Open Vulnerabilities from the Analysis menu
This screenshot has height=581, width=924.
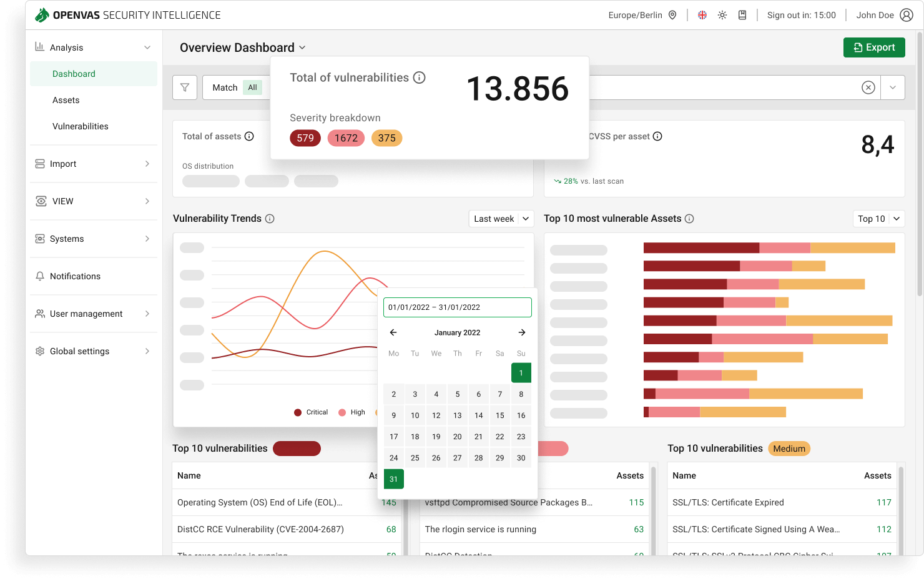pyautogui.click(x=81, y=126)
